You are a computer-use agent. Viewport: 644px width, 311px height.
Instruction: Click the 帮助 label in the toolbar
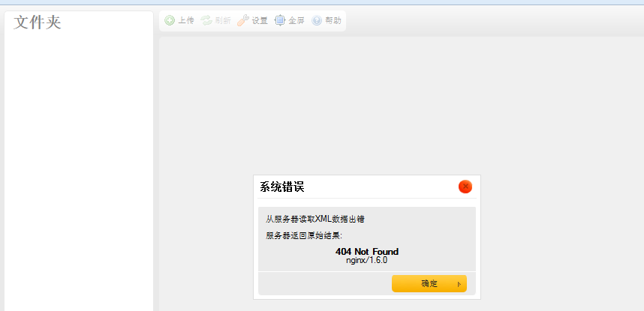tap(333, 20)
